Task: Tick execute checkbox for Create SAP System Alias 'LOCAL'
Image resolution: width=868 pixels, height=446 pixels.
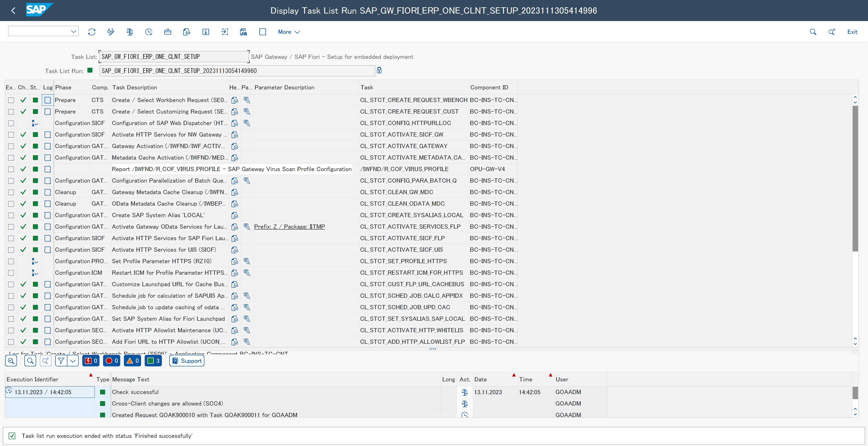Action: 11,215
